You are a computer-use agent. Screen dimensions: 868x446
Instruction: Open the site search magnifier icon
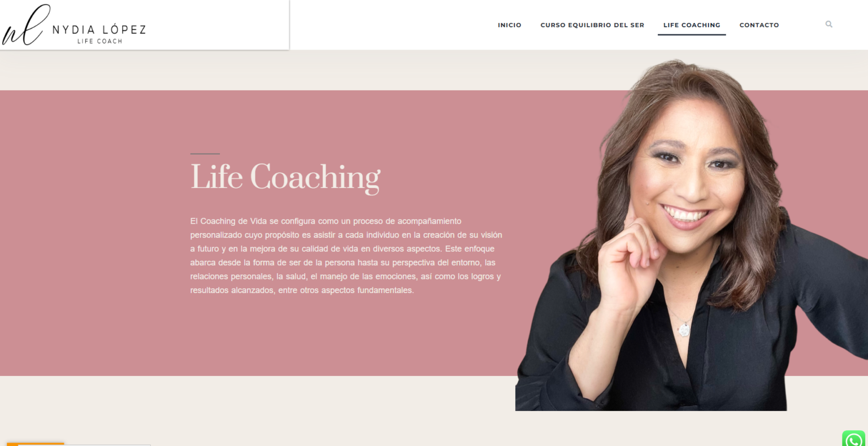pyautogui.click(x=828, y=24)
